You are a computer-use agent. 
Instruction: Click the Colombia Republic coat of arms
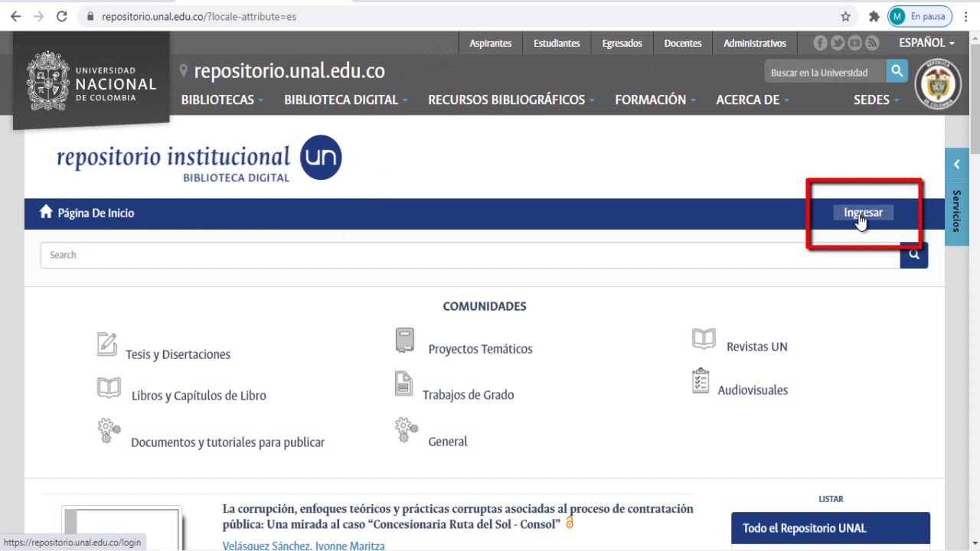[x=938, y=83]
